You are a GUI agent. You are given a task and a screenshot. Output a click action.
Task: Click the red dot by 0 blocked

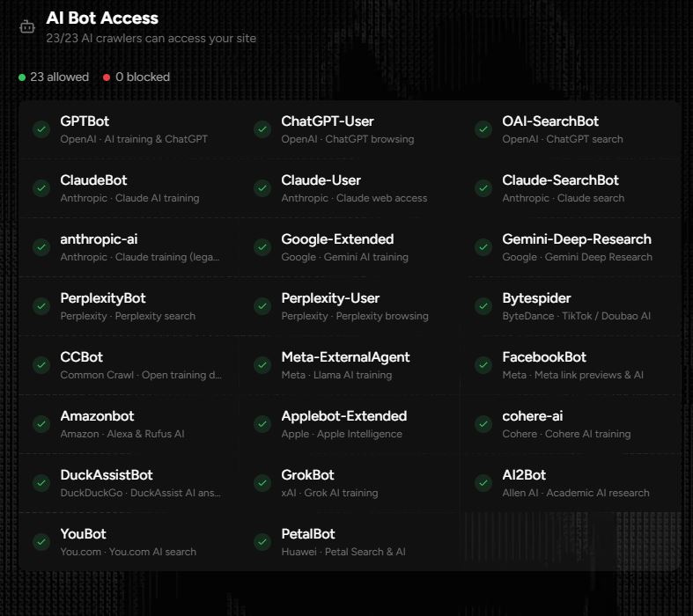107,77
